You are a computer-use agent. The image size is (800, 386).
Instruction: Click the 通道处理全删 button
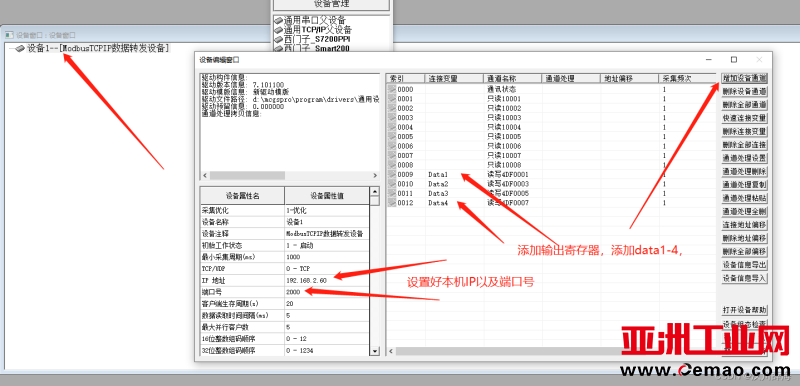click(x=744, y=212)
